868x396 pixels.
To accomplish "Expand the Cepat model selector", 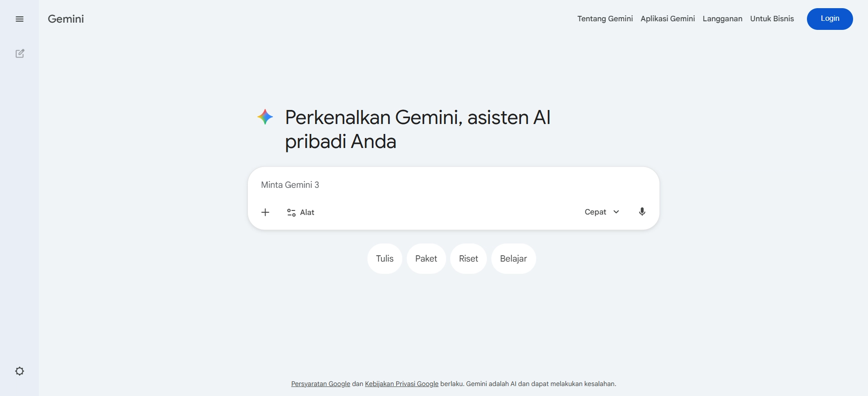I will tap(595, 212).
